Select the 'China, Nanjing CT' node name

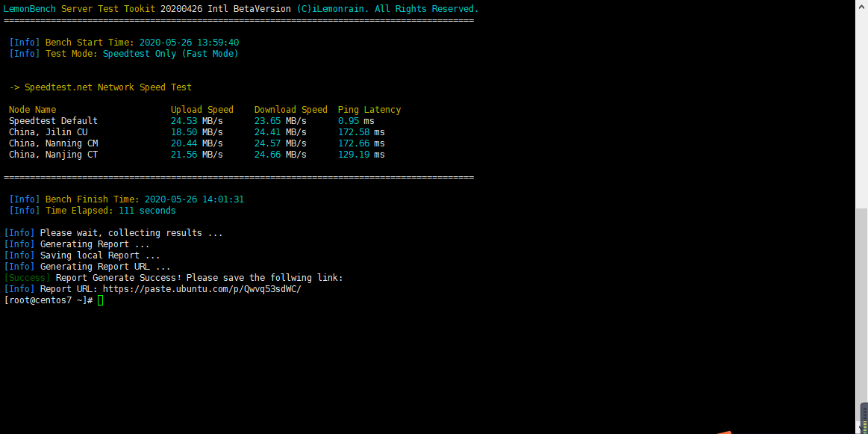coord(53,154)
